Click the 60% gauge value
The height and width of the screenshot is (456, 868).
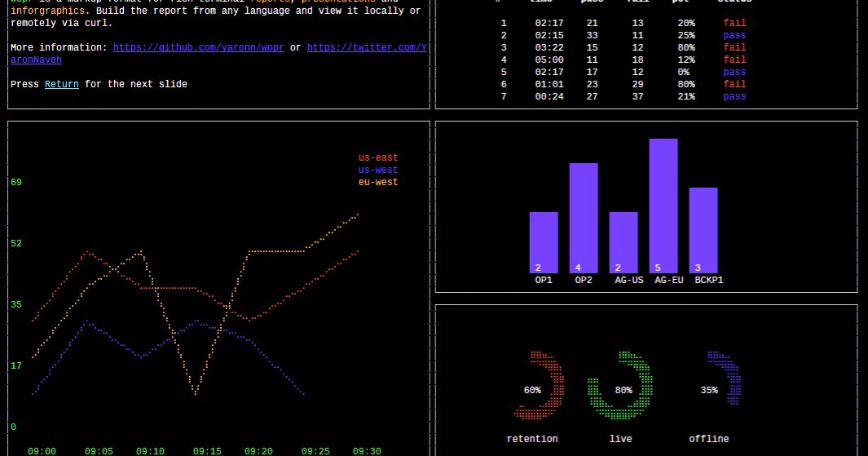click(x=532, y=390)
